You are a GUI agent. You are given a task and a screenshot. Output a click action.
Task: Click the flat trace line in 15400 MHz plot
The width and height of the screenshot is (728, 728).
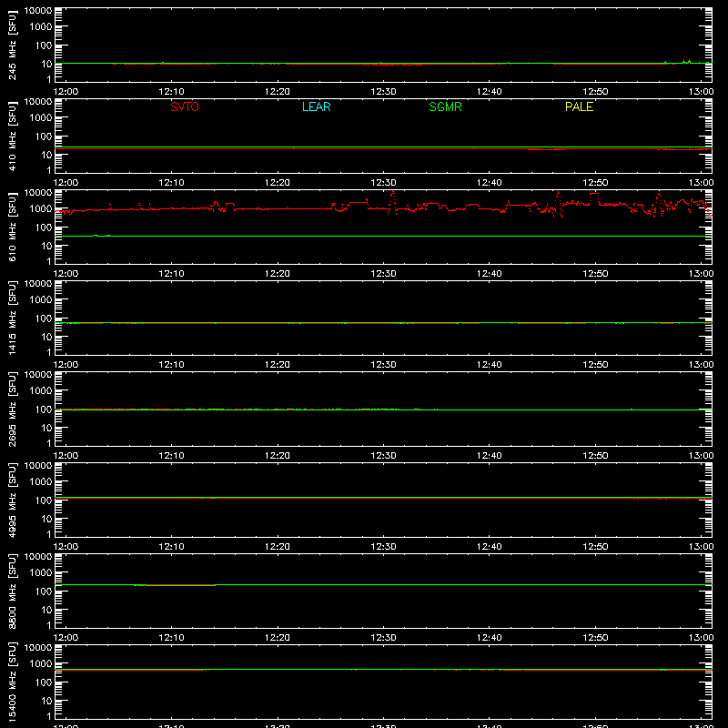[x=383, y=670]
